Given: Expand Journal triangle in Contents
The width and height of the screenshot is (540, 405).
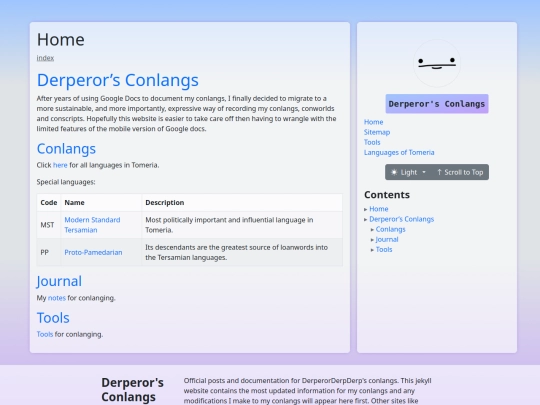Looking at the screenshot, I should tap(372, 240).
